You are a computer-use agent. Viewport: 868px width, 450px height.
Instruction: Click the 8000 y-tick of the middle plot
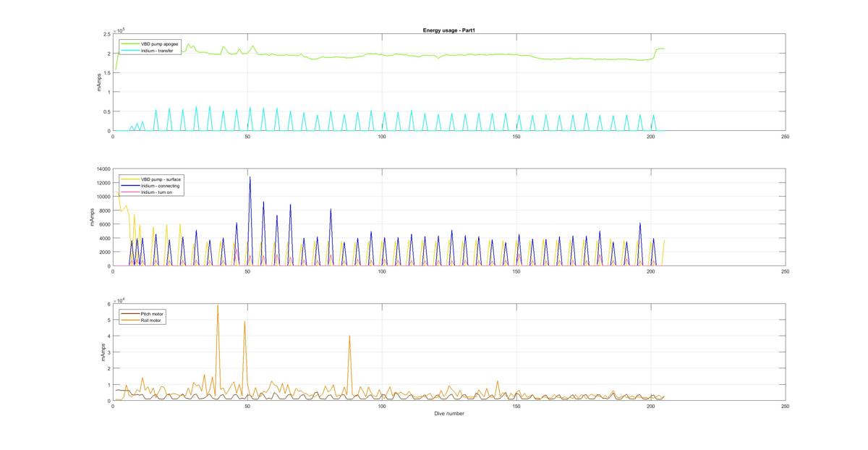click(x=103, y=211)
